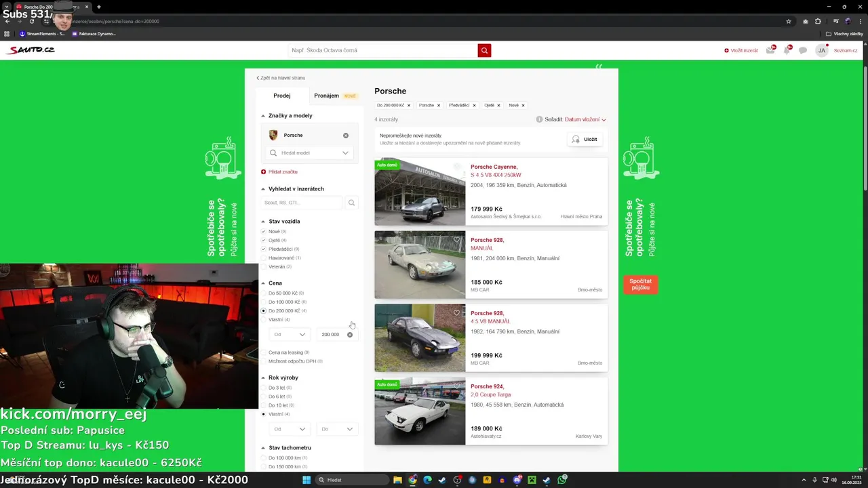Open the Hledat model dropdown
This screenshot has height=488, width=868.
click(310, 153)
